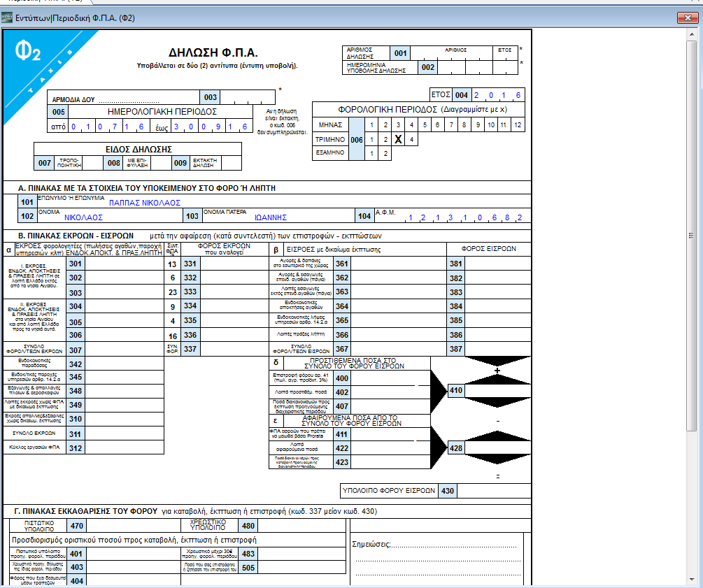Click the field for code 348
Screen dimensions: 703x588
[125, 391]
